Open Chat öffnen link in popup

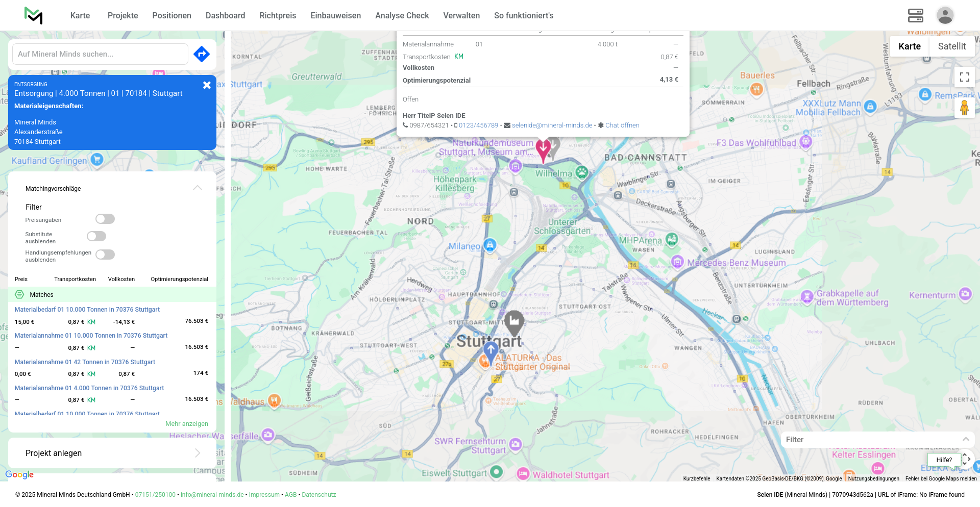point(622,125)
